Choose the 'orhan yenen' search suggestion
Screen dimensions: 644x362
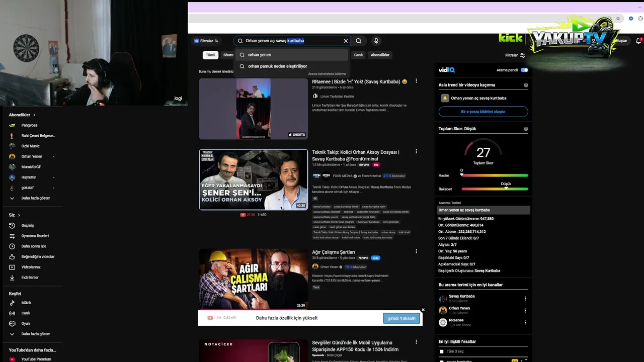click(292, 55)
